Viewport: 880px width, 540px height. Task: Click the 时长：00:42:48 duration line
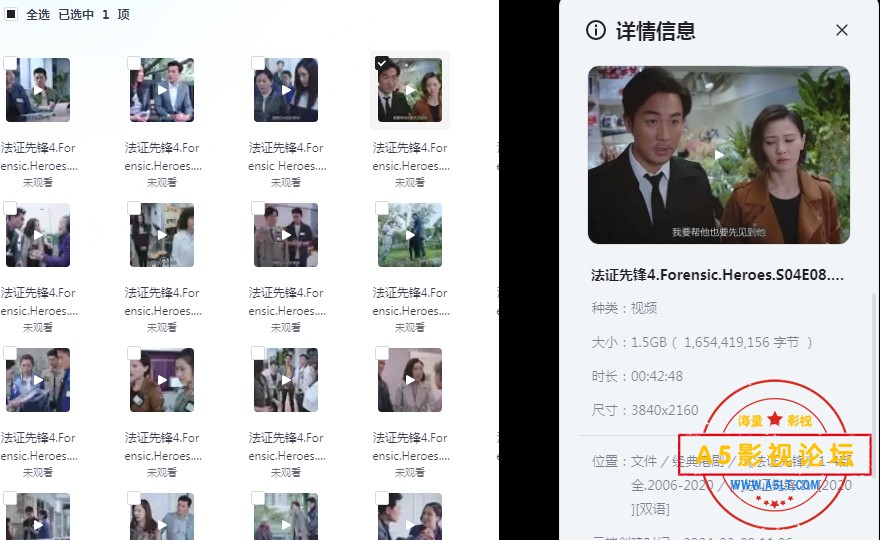637,376
